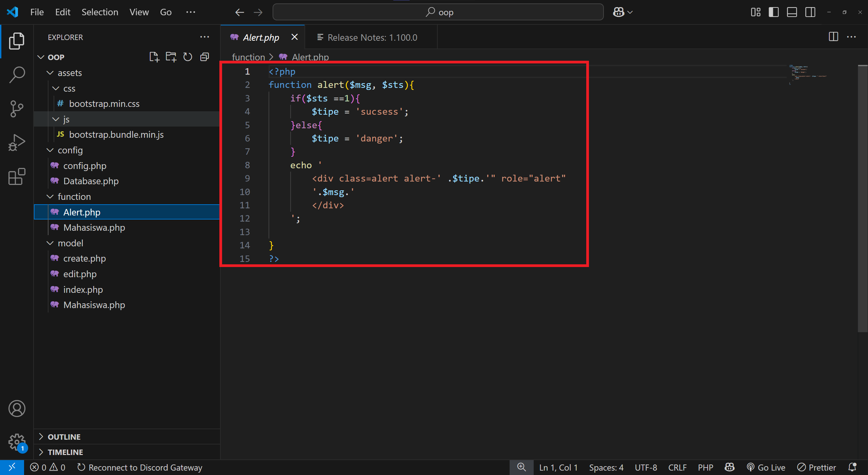The image size is (868, 475).
Task: Split the editor with Alert.php
Action: pyautogui.click(x=833, y=37)
